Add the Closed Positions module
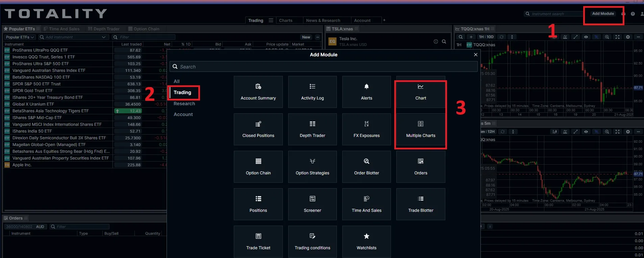Image resolution: width=644 pixels, height=258 pixels. click(258, 130)
